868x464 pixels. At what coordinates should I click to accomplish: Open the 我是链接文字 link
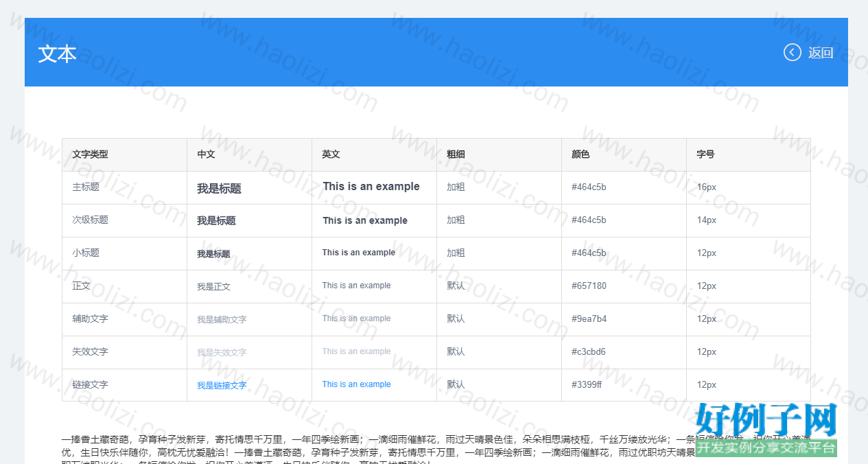tap(222, 386)
